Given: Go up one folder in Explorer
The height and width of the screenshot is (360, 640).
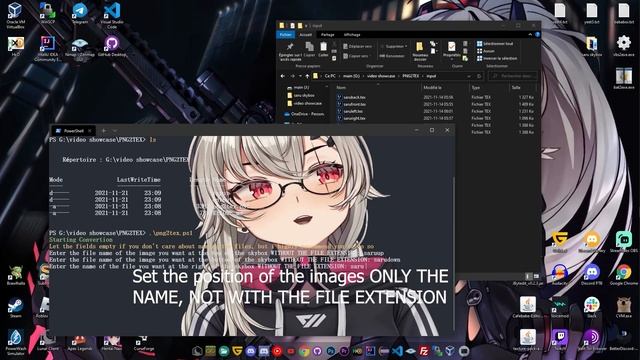Looking at the screenshot, I should [307, 76].
